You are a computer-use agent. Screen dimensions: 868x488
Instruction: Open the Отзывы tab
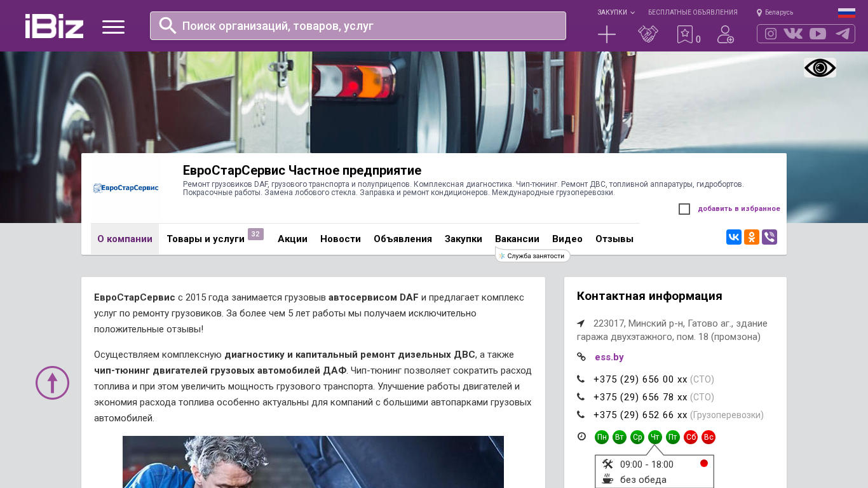(x=614, y=239)
